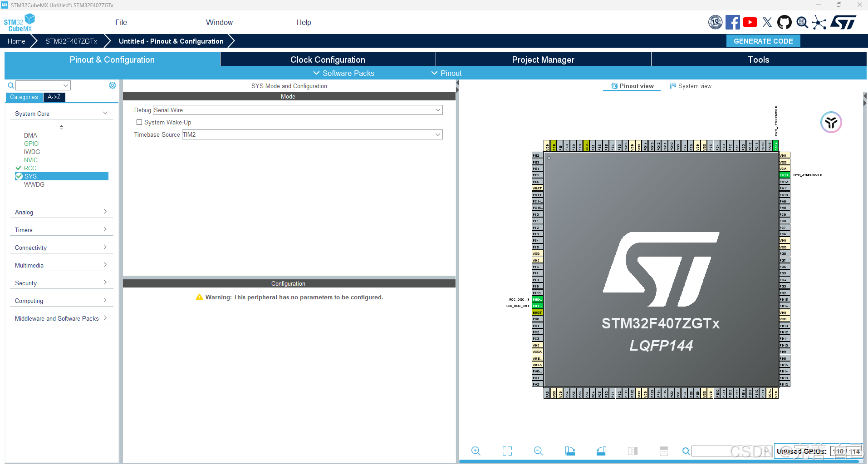Select PA13 pin on the chip diagram
This screenshot has width=868, height=466.
[784, 175]
